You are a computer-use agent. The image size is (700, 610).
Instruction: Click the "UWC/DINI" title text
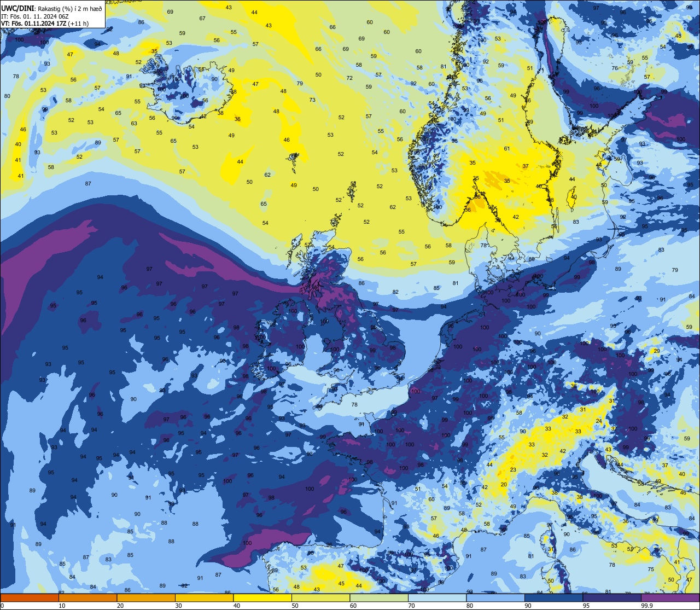(x=17, y=8)
